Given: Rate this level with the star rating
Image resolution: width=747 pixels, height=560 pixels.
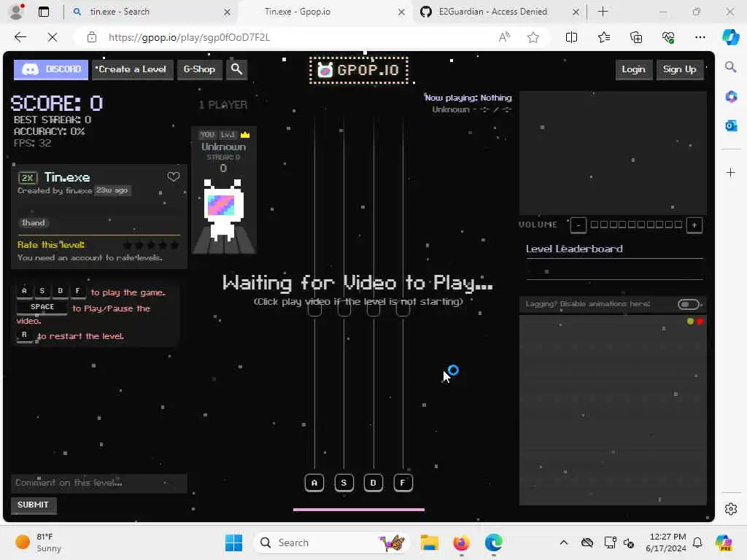Looking at the screenshot, I should (151, 245).
